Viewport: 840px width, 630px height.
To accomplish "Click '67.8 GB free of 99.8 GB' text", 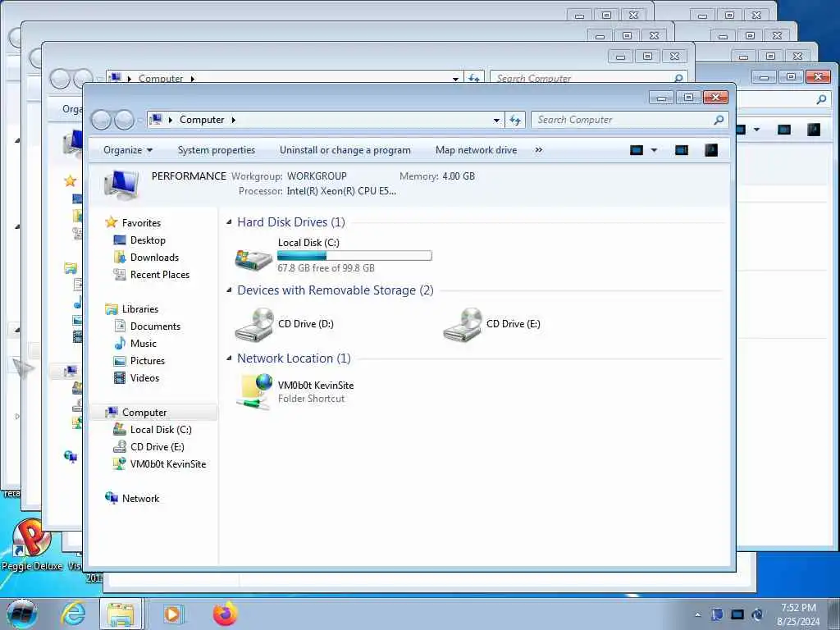I will 326,268.
